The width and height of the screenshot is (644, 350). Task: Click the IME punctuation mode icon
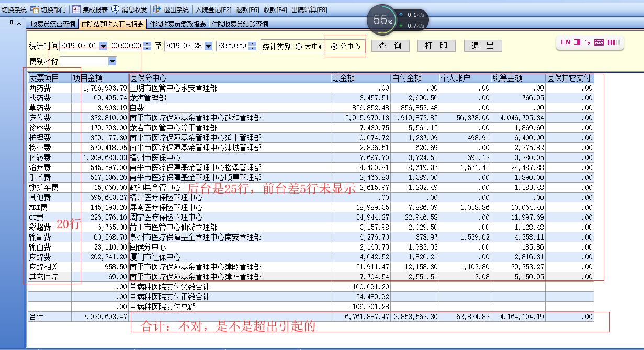pos(588,42)
